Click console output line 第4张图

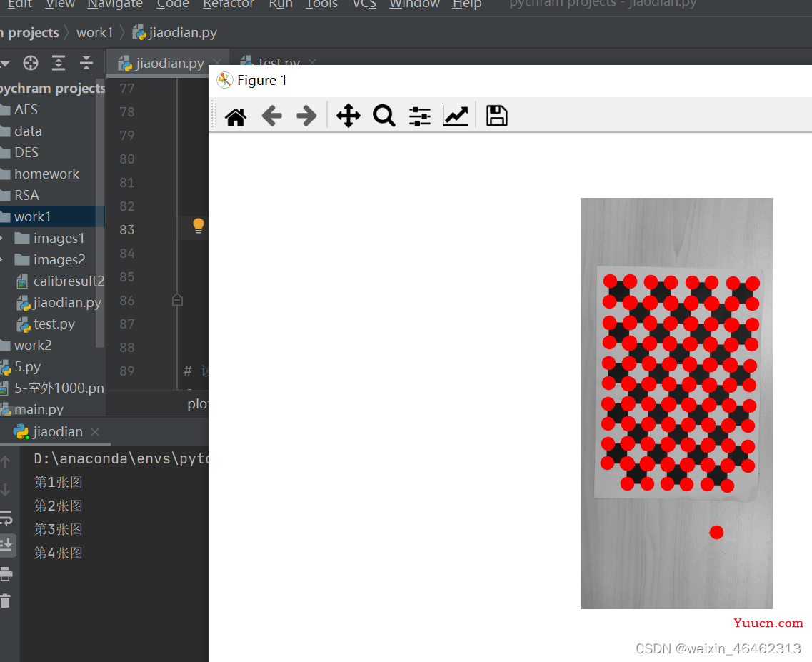[59, 553]
